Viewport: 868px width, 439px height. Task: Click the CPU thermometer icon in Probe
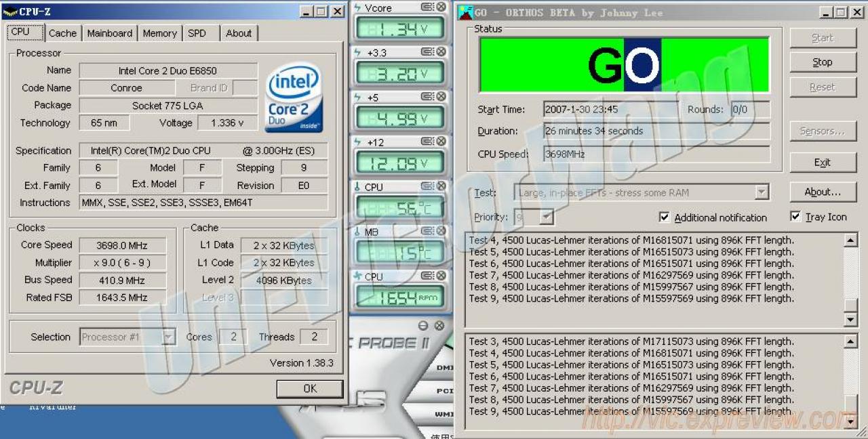(358, 186)
